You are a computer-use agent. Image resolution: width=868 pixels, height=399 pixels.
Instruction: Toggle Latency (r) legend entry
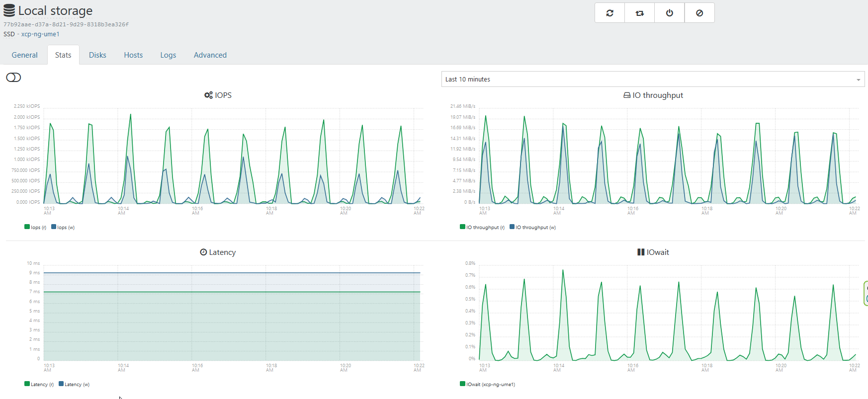[x=39, y=384]
